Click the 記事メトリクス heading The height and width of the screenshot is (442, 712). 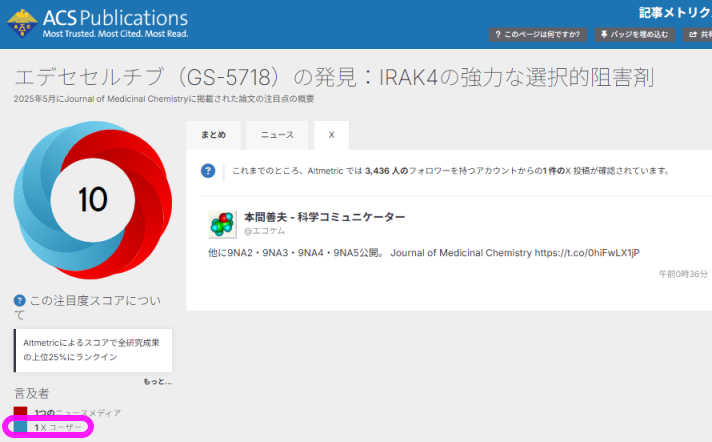click(675, 13)
